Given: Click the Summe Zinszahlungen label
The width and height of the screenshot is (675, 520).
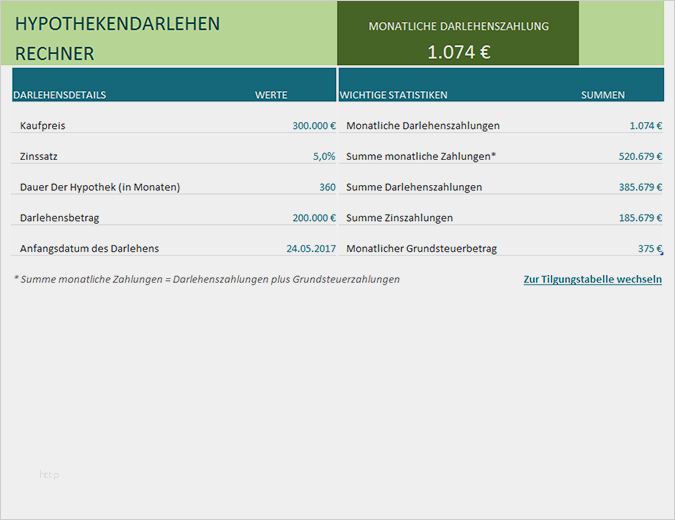Looking at the screenshot, I should 399,218.
